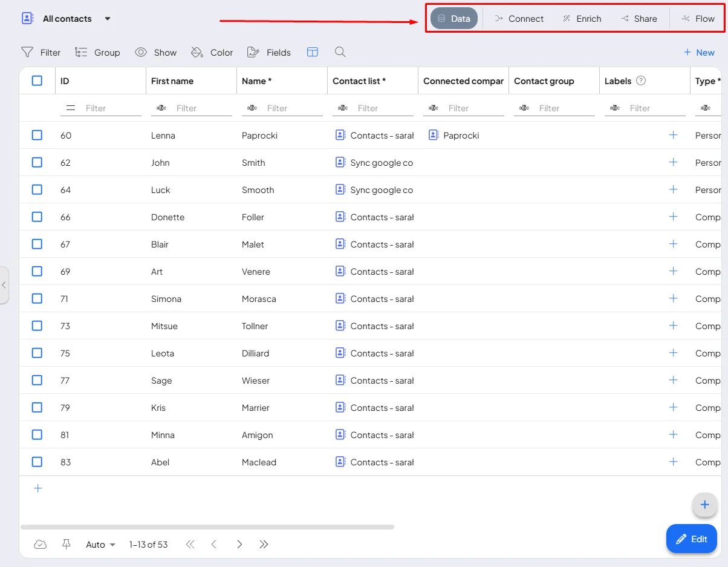Click the pin icon in footer
Image resolution: width=728 pixels, height=567 pixels.
[x=67, y=545]
